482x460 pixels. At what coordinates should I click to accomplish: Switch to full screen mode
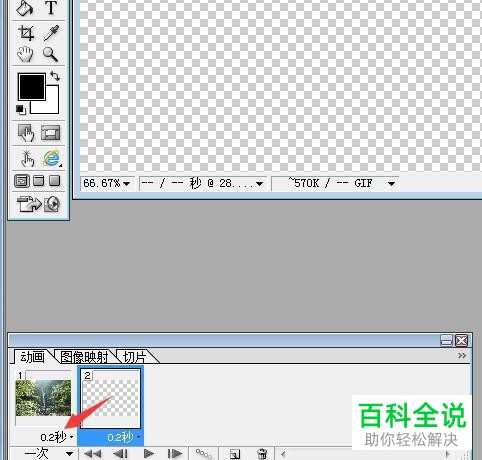[x=54, y=181]
